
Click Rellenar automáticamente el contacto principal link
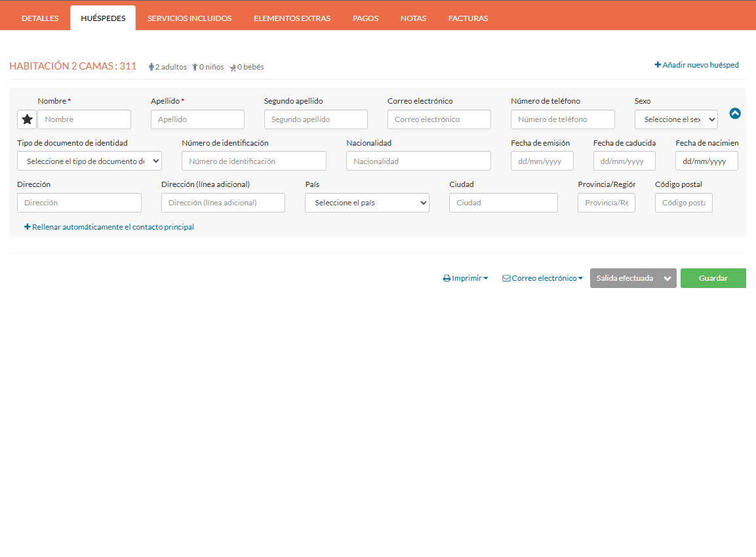[113, 227]
